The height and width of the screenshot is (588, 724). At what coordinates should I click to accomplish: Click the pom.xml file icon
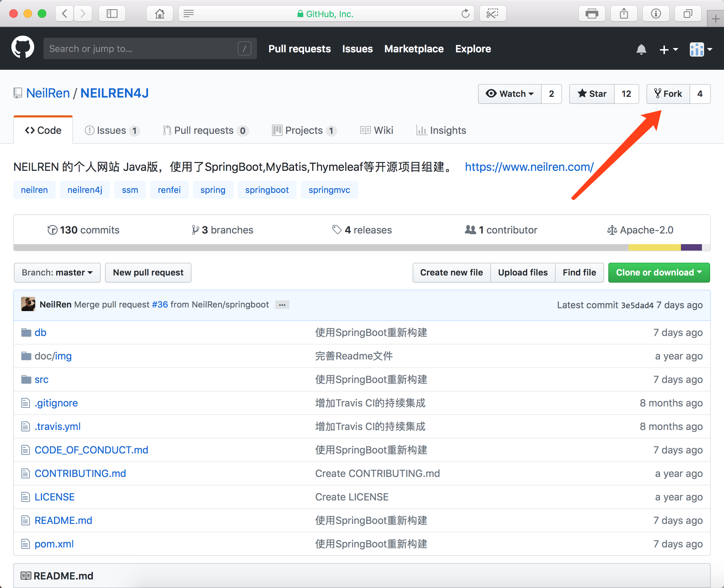click(x=26, y=544)
